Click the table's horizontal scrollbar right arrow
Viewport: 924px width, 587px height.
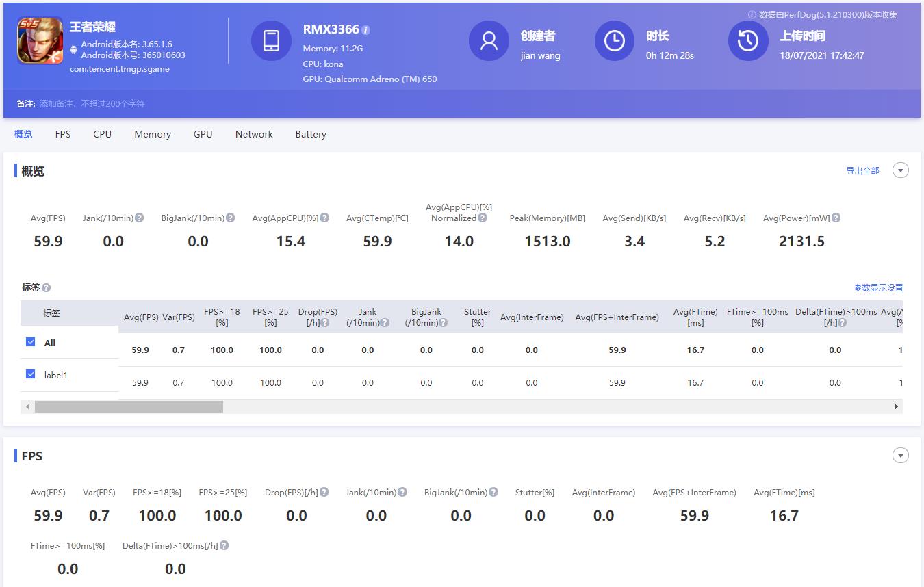coord(896,407)
